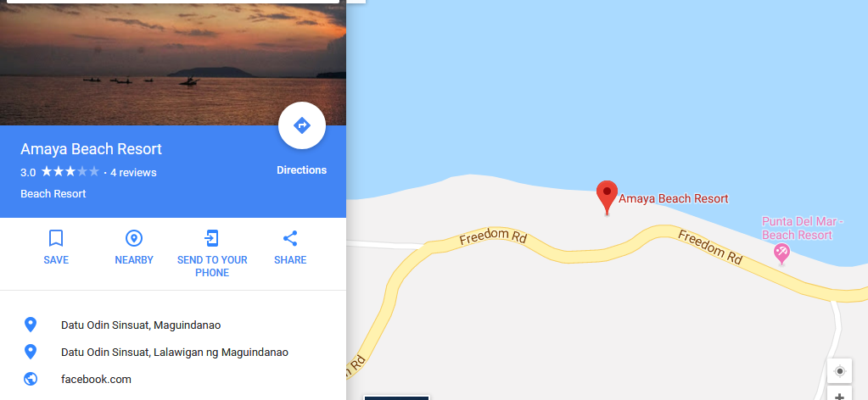The height and width of the screenshot is (400, 868).
Task: Click the Send to your phone icon
Action: click(x=211, y=238)
